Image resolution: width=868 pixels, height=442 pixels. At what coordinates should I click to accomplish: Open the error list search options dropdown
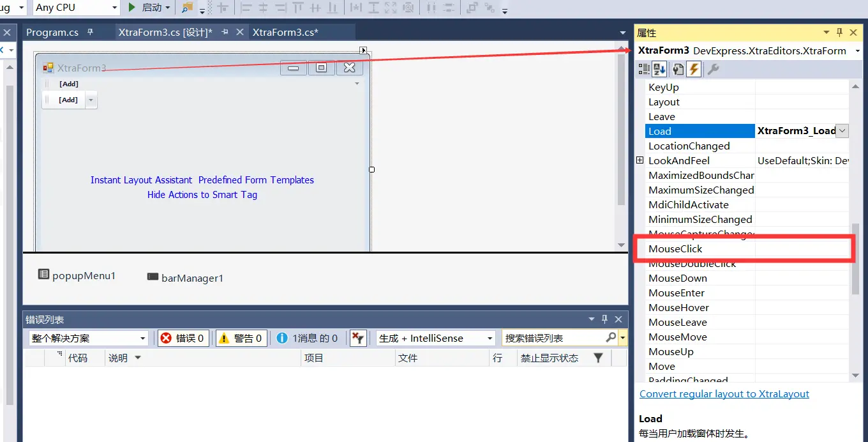623,338
